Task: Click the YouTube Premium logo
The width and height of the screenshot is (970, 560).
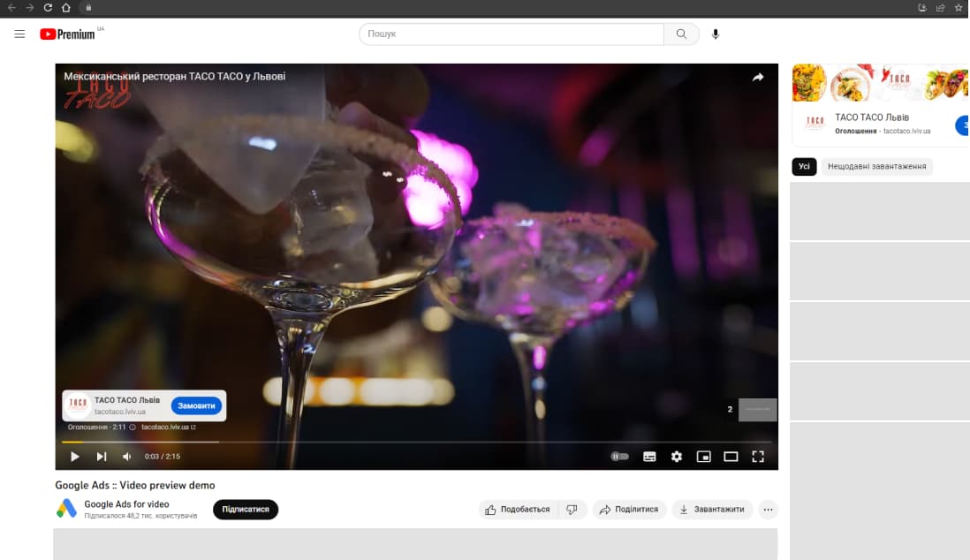Action: [67, 34]
